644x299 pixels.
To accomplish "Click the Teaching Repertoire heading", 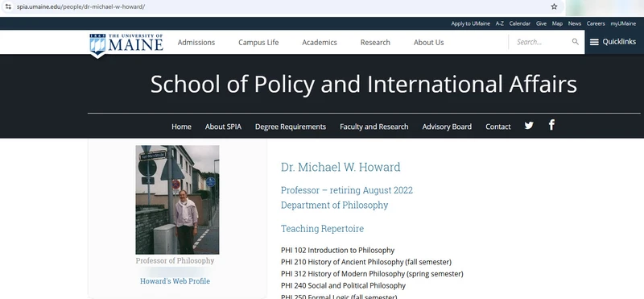I will pyautogui.click(x=323, y=229).
